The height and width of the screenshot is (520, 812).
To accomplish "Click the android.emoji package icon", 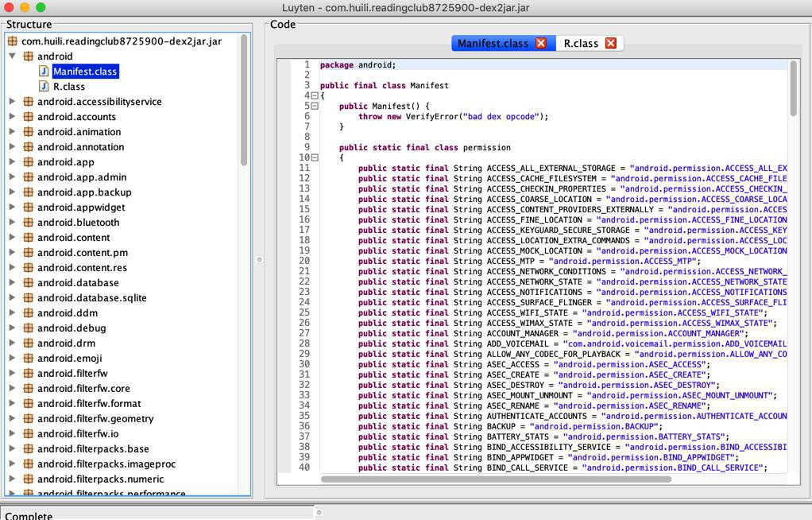I will (29, 358).
